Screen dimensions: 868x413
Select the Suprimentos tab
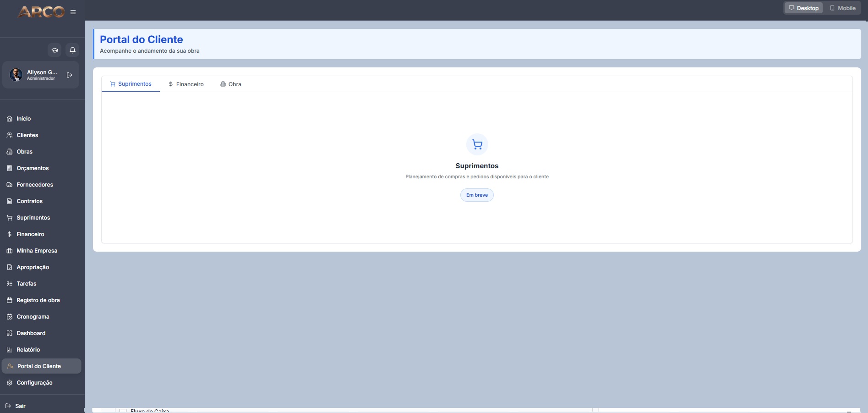click(131, 84)
